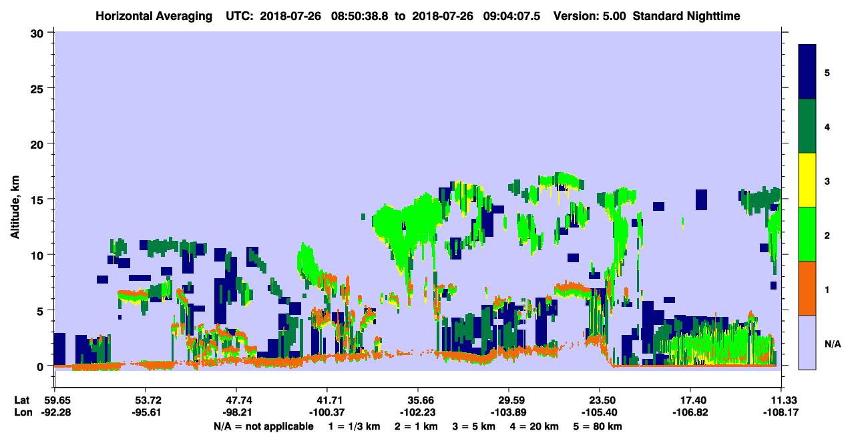Viewport: 868px width, 445px height.
Task: Click the yellow colorbar segment labeled 3
Action: click(x=807, y=180)
